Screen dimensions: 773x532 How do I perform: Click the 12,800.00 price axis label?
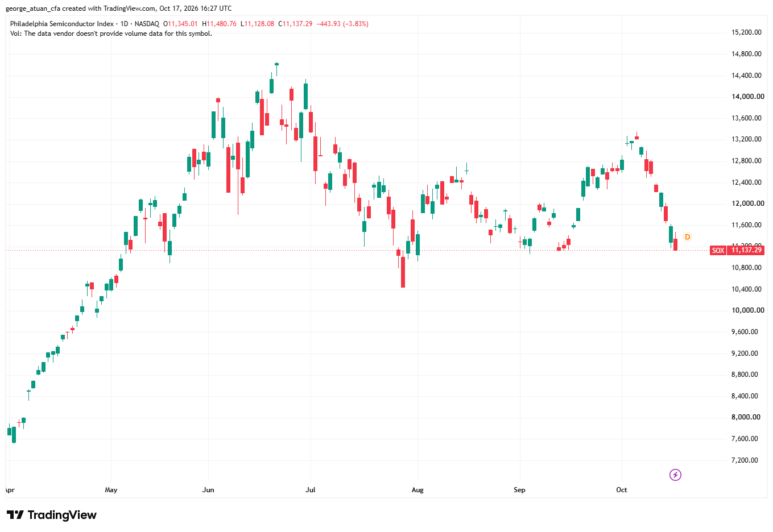(746, 161)
